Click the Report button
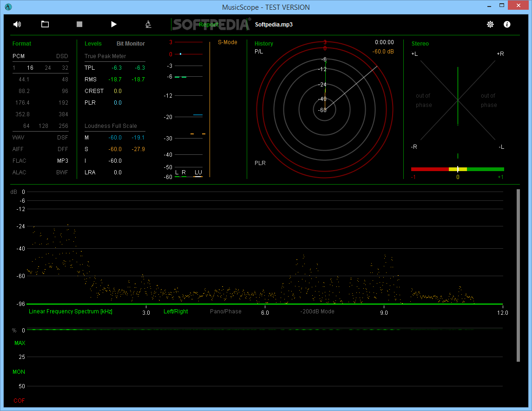Viewport: 532px width, 411px height. tap(209, 25)
